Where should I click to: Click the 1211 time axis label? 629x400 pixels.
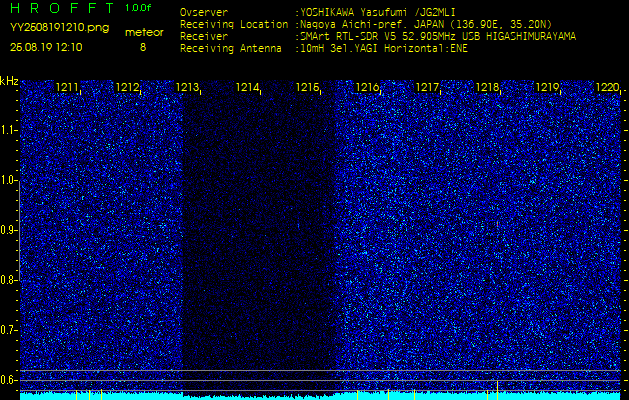coord(67,87)
